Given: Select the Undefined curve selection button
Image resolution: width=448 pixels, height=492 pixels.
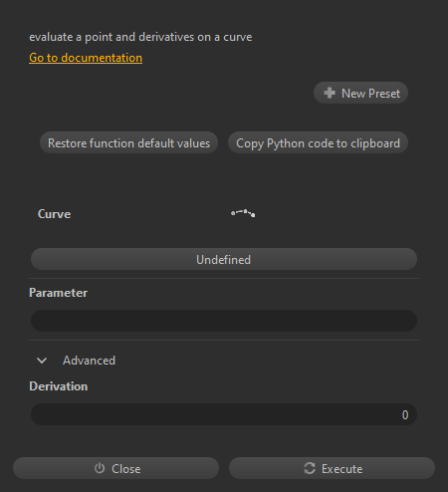Looking at the screenshot, I should [x=224, y=259].
